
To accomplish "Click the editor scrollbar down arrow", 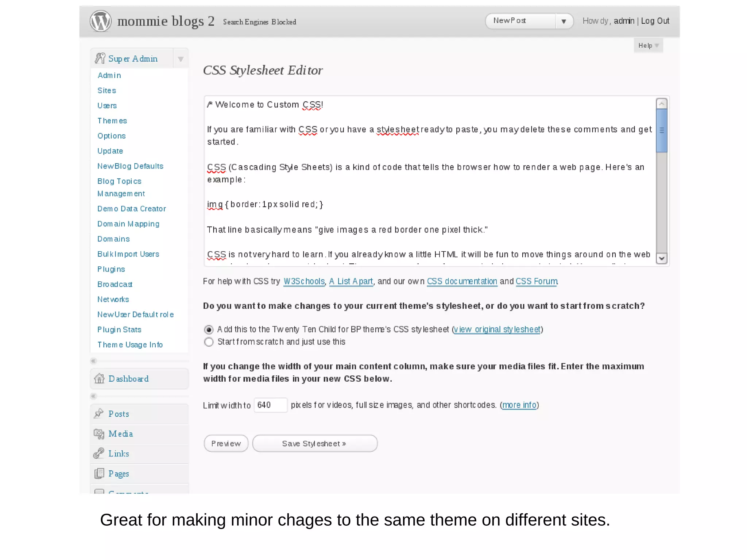I will click(661, 258).
